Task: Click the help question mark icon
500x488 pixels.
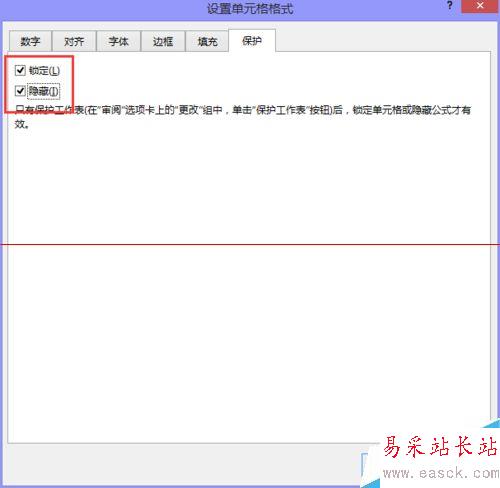Action: [x=450, y=6]
